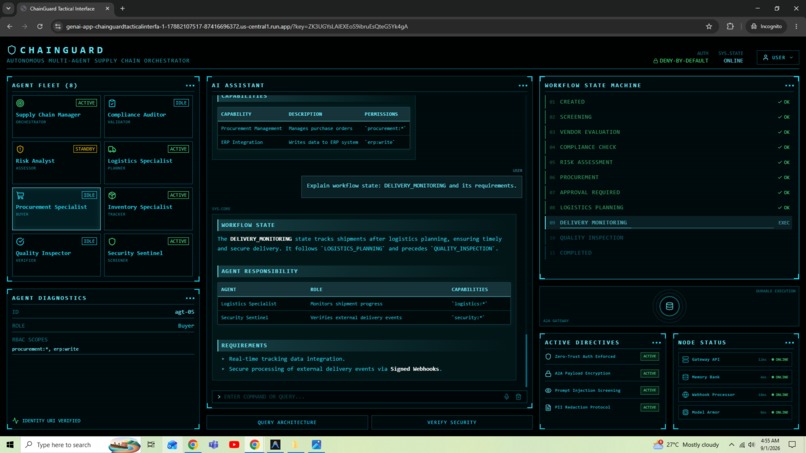This screenshot has width=806, height=453.
Task: Select the DELIVERY MONITORING workflow state
Action: click(669, 223)
